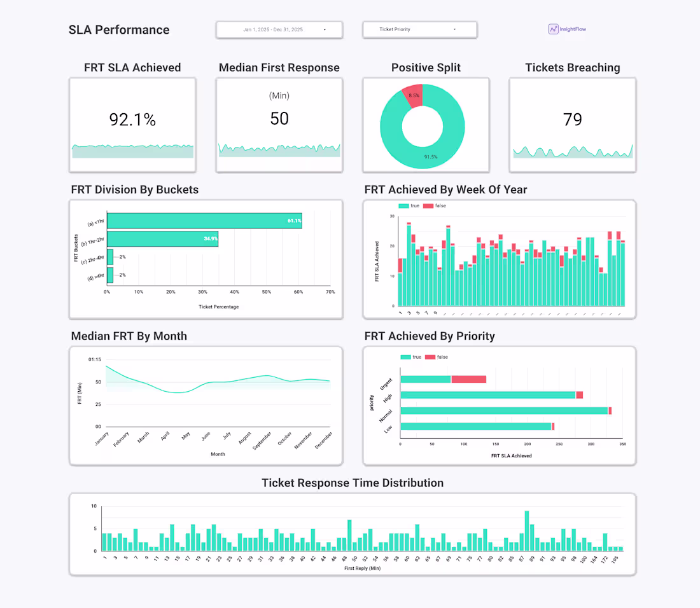Image resolution: width=700 pixels, height=608 pixels.
Task: Click the Median First Response card showing 50
Action: (279, 118)
